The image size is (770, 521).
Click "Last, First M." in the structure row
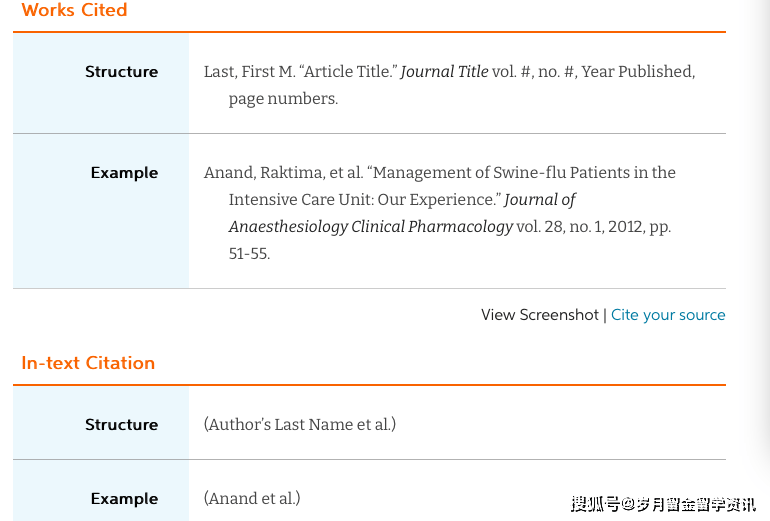pyautogui.click(x=250, y=72)
